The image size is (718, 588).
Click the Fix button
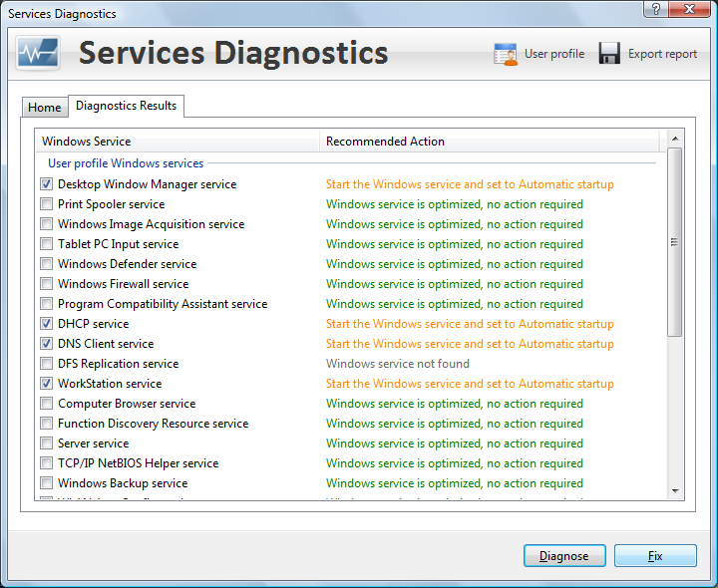(x=655, y=556)
